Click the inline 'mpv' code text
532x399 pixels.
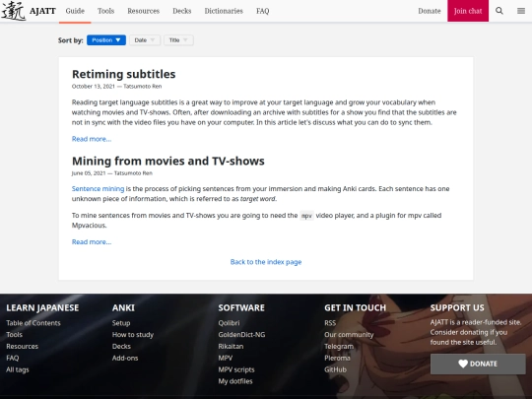click(306, 216)
